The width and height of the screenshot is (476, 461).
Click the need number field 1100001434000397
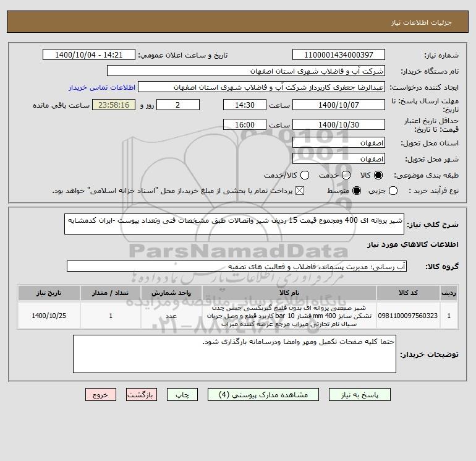pyautogui.click(x=339, y=54)
